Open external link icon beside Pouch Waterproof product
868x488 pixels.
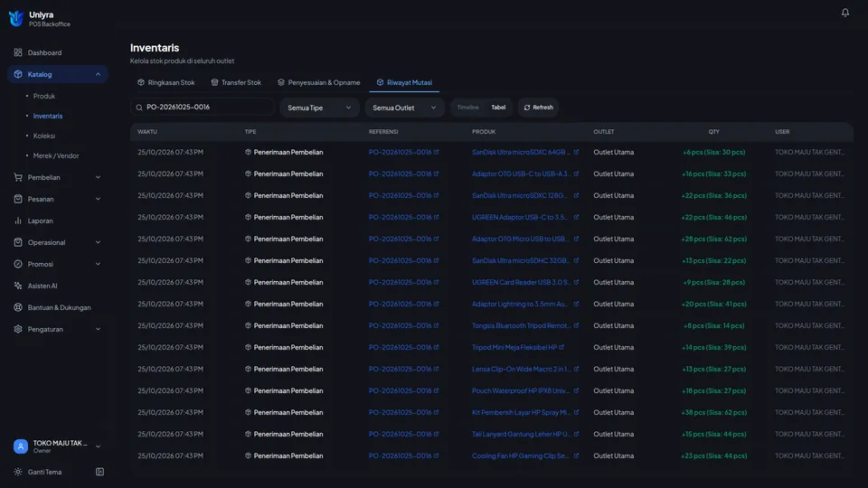pos(576,390)
